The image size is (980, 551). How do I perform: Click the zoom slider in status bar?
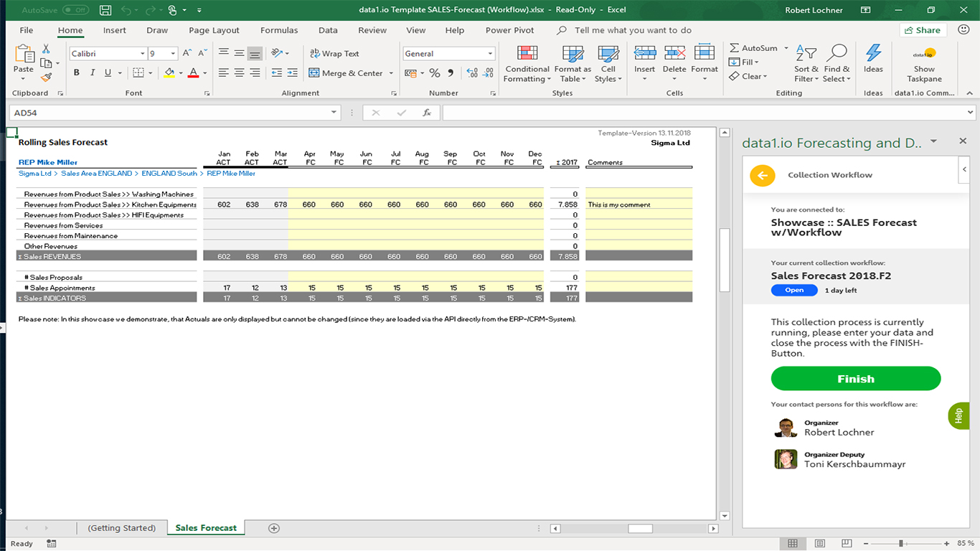click(x=900, y=544)
